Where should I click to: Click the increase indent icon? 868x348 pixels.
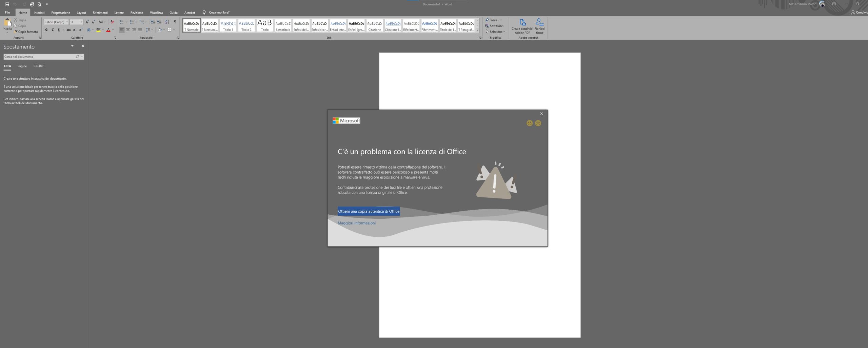(x=159, y=22)
